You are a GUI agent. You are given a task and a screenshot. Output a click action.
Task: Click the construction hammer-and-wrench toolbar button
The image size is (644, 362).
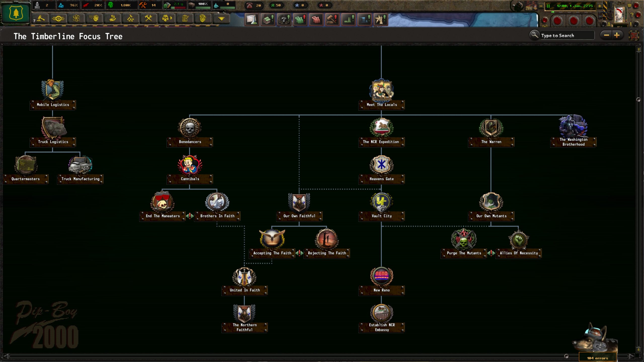click(x=148, y=18)
